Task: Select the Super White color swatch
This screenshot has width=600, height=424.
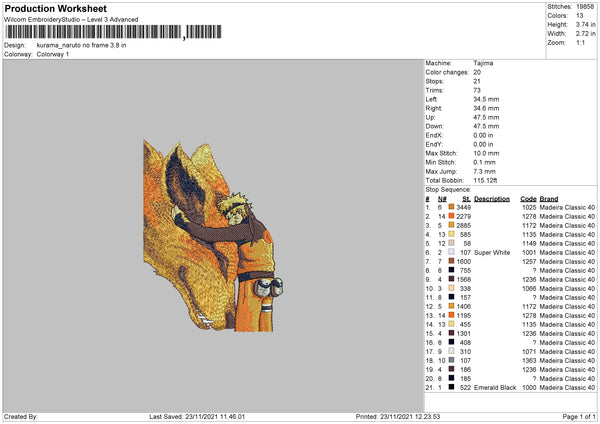Action: point(451,252)
